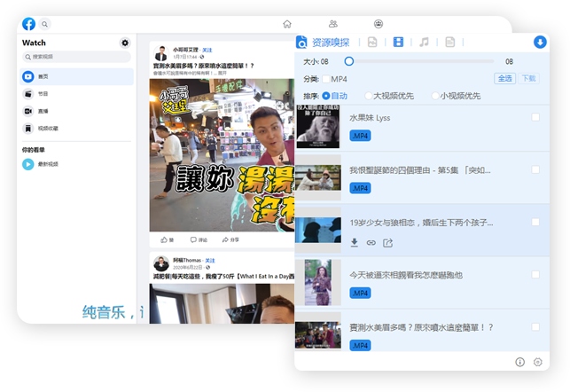Screen dimensions: 570x392
Task: Click the .MP4 tag under 我恨聖誕節的四個理由
Action: point(360,188)
